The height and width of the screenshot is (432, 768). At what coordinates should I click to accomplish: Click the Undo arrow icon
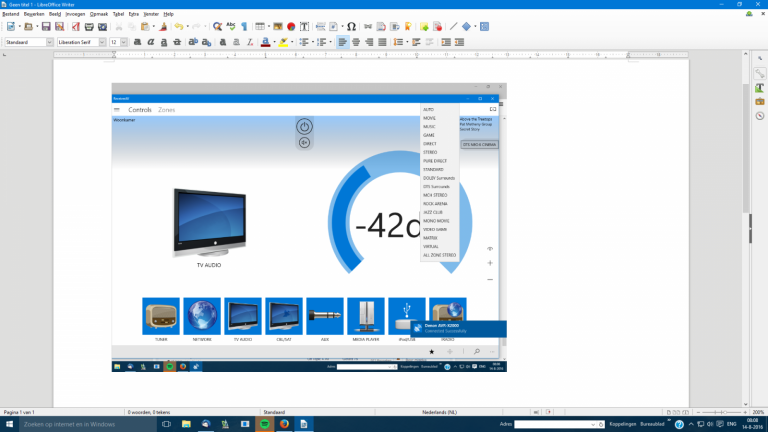tap(181, 26)
